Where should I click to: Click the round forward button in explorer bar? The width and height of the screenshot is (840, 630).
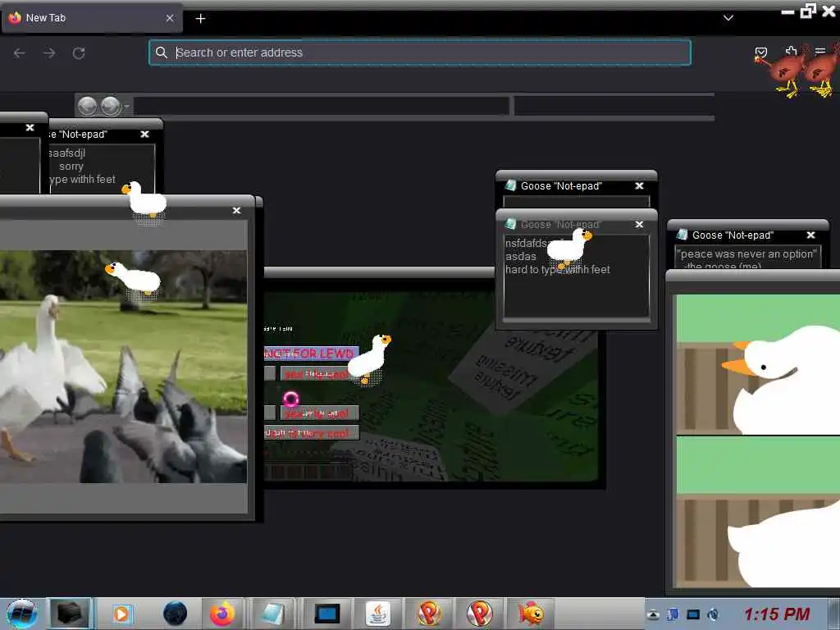pyautogui.click(x=111, y=106)
